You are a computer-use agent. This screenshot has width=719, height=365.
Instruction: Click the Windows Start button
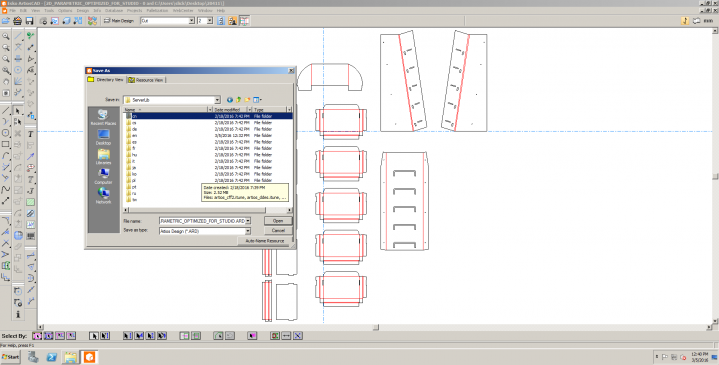[x=11, y=357]
